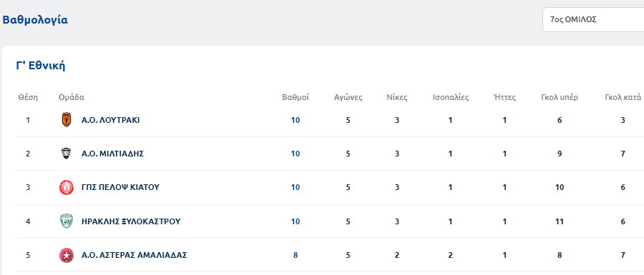Click the Βαθμοί column header
Viewport: 644px width, 275px height.
pyautogui.click(x=296, y=98)
